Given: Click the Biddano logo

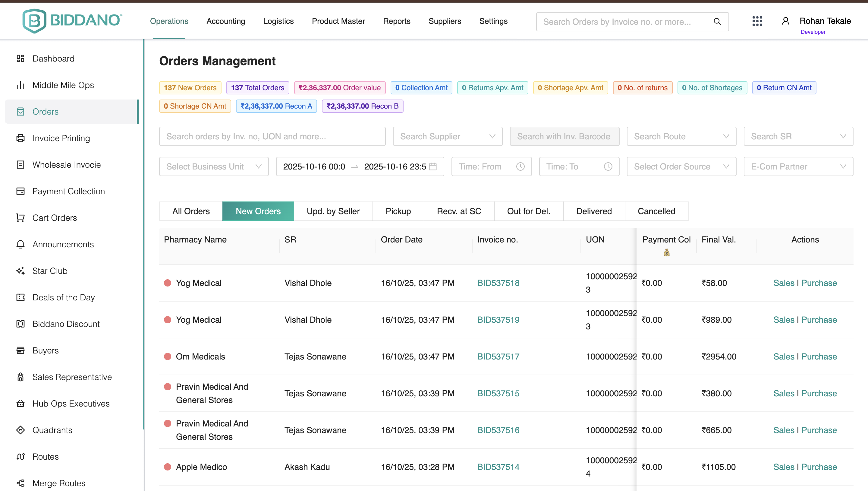Looking at the screenshot, I should (x=72, y=21).
